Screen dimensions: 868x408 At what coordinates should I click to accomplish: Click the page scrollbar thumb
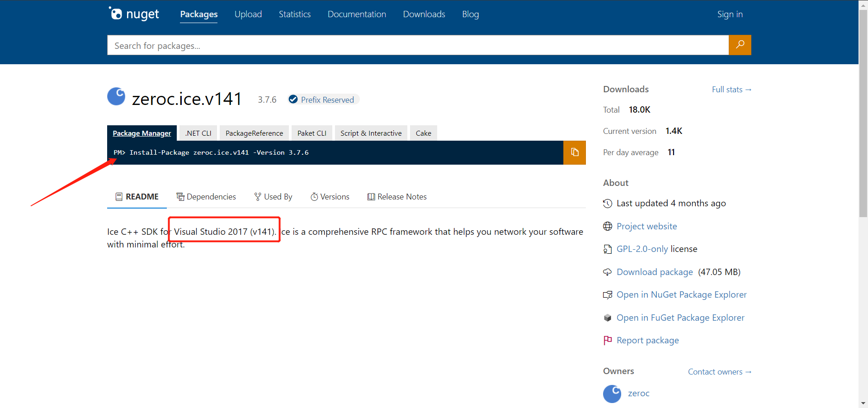pos(863,113)
